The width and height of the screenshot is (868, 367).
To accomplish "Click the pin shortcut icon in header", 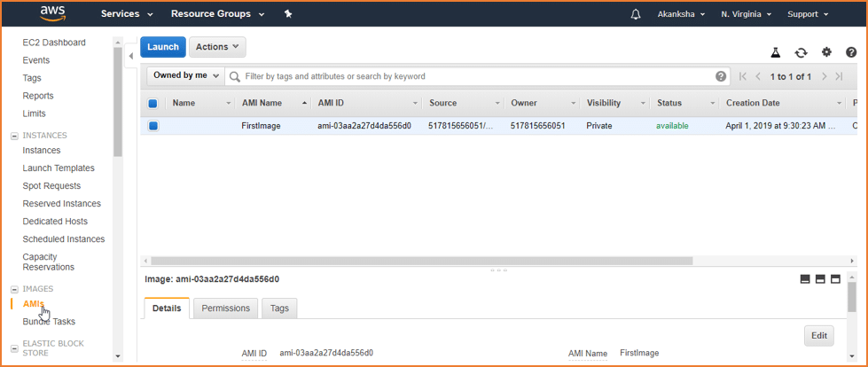I will click(x=288, y=14).
